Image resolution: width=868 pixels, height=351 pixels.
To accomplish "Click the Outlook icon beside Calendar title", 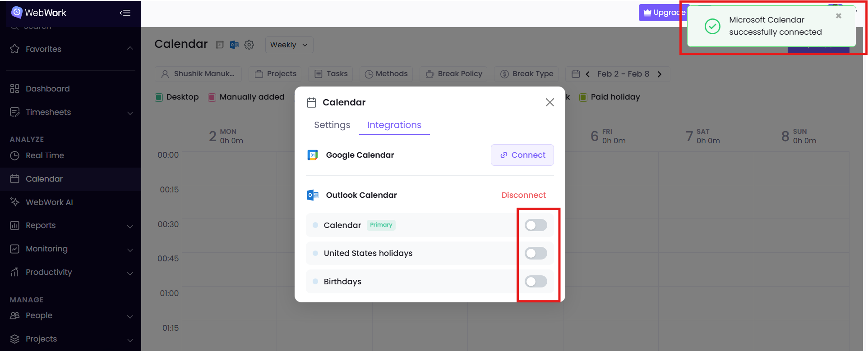I will point(234,45).
